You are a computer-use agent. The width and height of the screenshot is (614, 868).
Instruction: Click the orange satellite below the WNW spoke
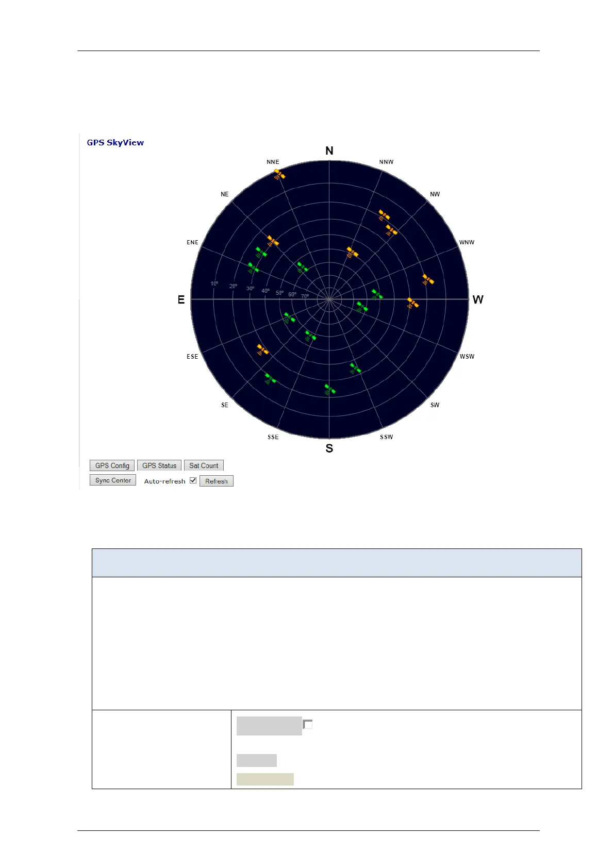[428, 280]
